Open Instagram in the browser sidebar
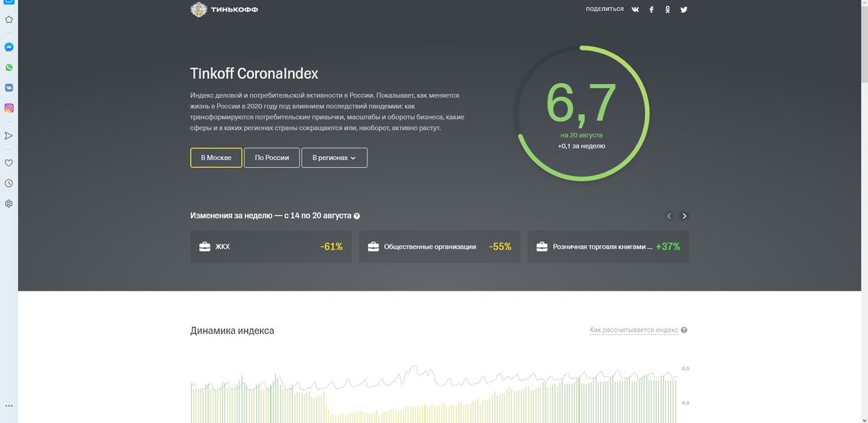This screenshot has width=868, height=423. [9, 108]
